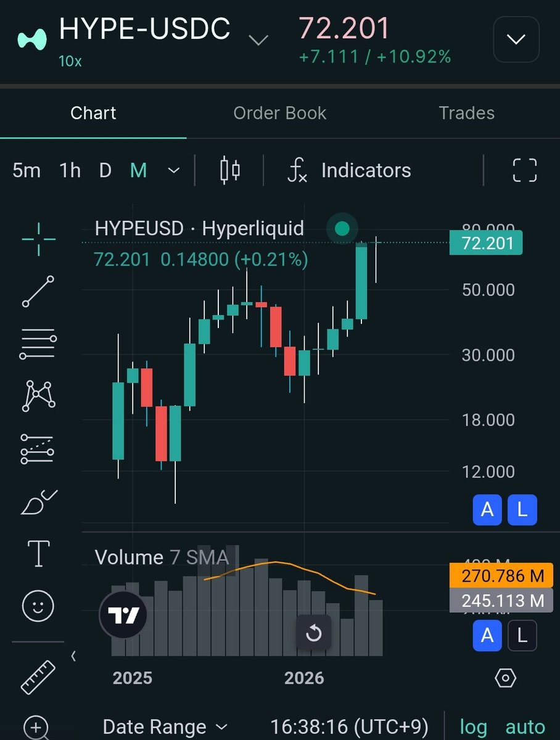Image resolution: width=560 pixels, height=740 pixels.
Task: Enter fullscreen chart mode
Action: [x=525, y=170]
